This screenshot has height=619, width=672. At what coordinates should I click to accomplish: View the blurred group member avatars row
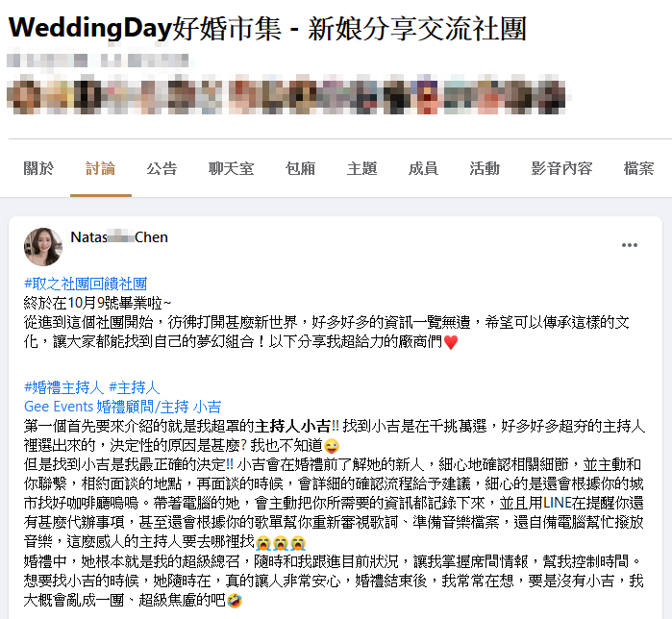click(286, 94)
